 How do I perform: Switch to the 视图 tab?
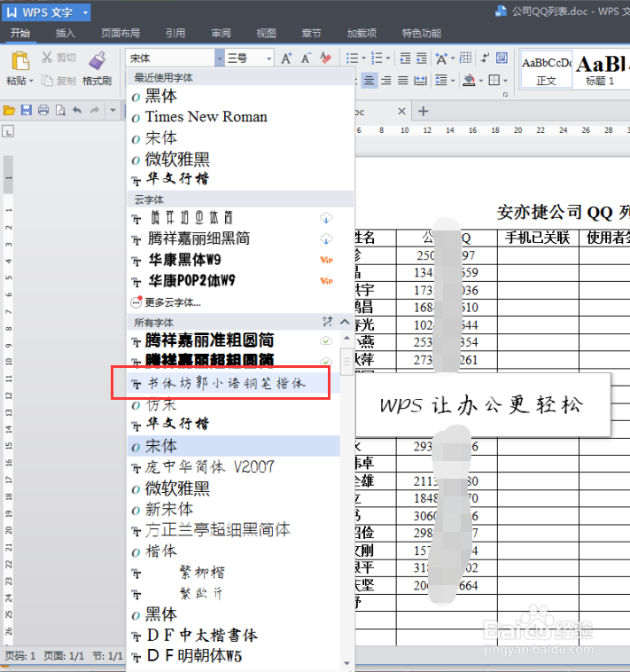pyautogui.click(x=266, y=33)
